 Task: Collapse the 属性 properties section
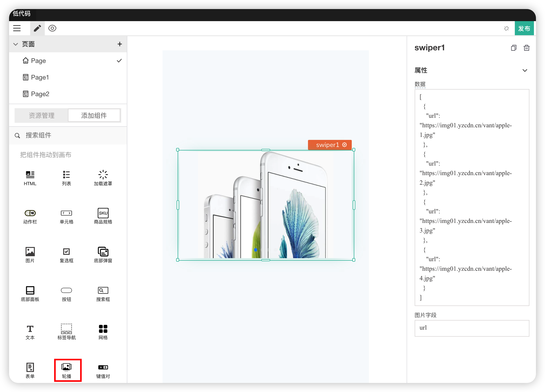(525, 70)
